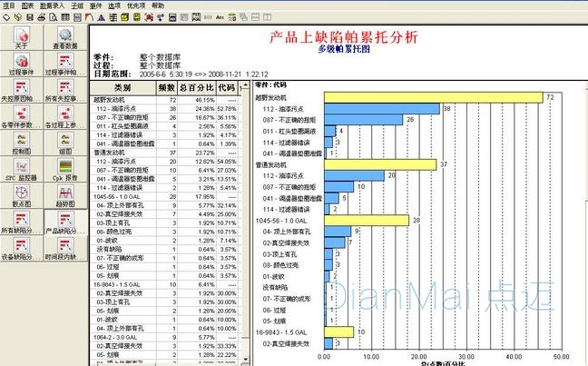The height and width of the screenshot is (366, 588).
Task: Open the 趋势图 trend chart icon
Action: pyautogui.click(x=65, y=195)
